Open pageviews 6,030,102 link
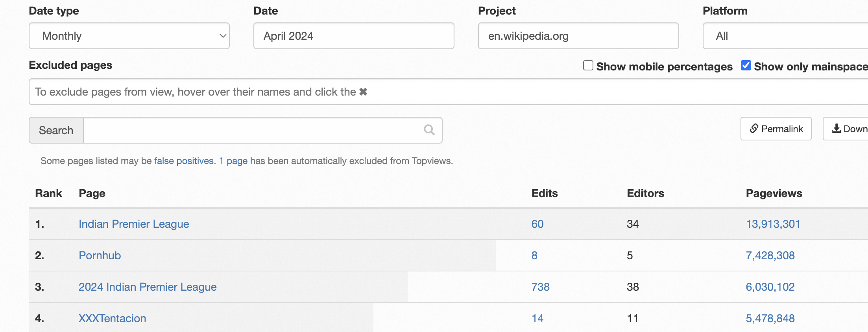This screenshot has width=868, height=332. click(x=770, y=287)
